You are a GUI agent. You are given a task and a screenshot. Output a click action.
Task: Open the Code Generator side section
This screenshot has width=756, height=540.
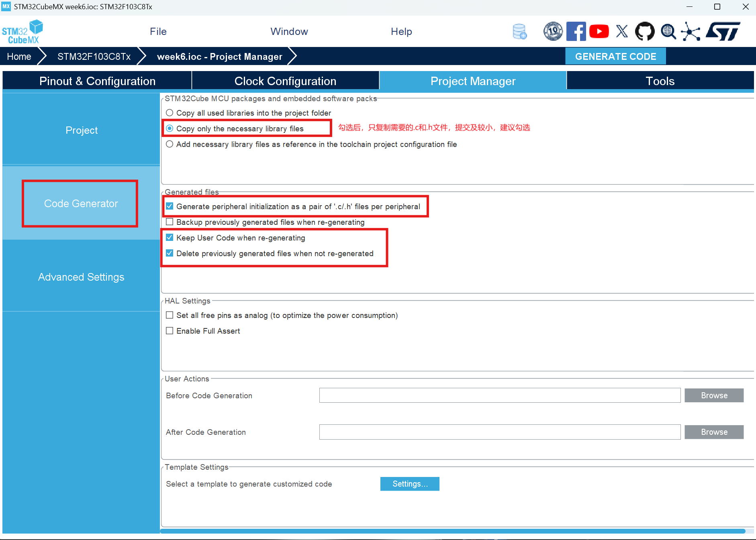pos(81,204)
